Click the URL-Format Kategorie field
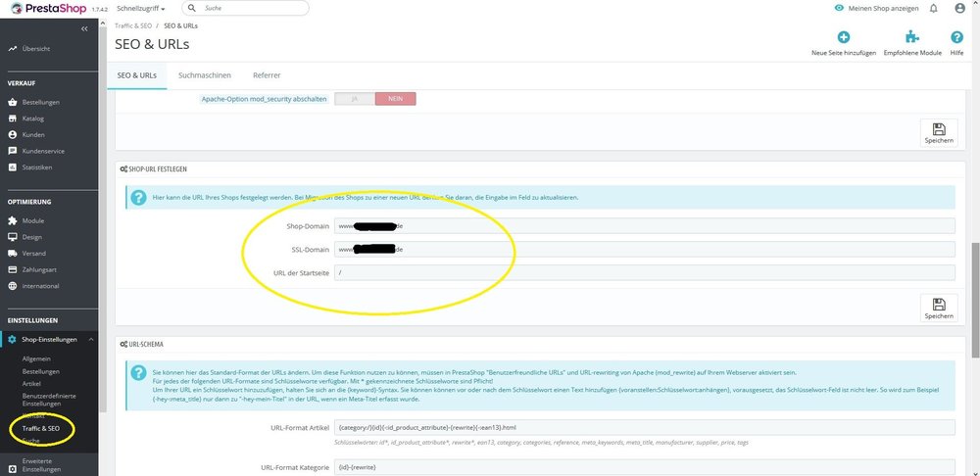Image resolution: width=980 pixels, height=476 pixels. click(645, 467)
